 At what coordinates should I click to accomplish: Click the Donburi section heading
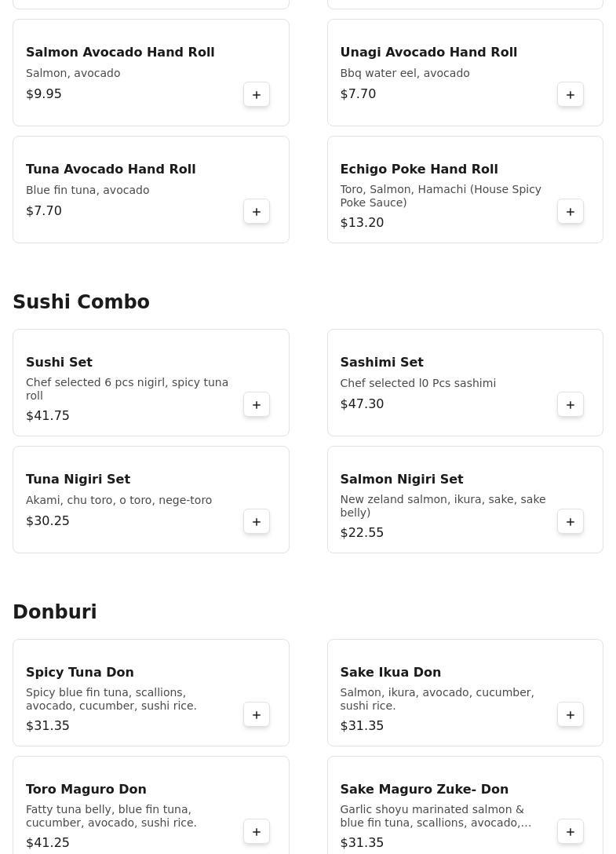54,612
